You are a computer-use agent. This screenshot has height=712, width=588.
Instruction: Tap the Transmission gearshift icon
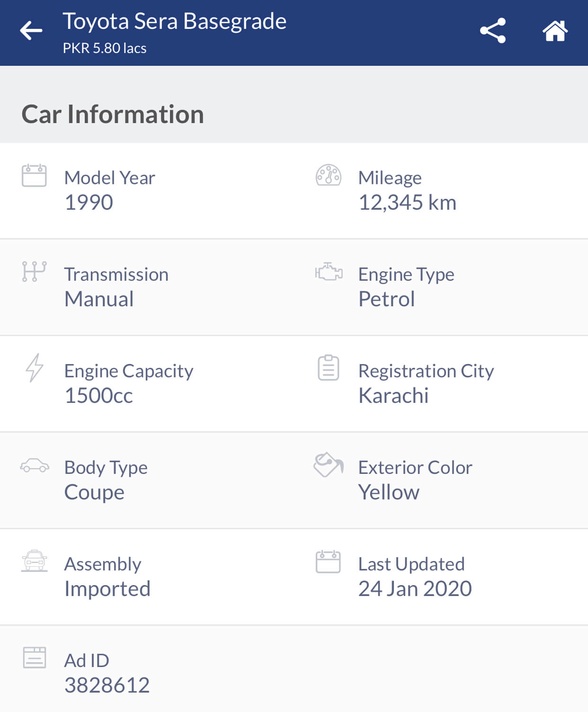point(34,272)
